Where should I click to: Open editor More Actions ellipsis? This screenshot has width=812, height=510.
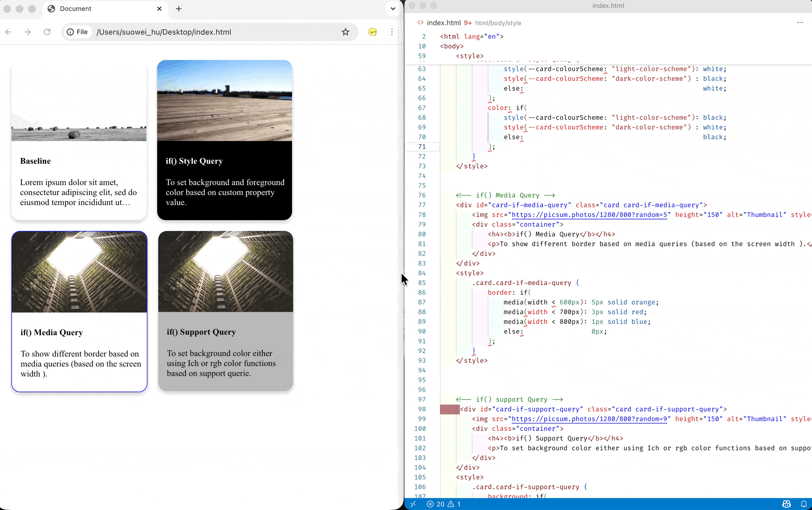(x=800, y=23)
